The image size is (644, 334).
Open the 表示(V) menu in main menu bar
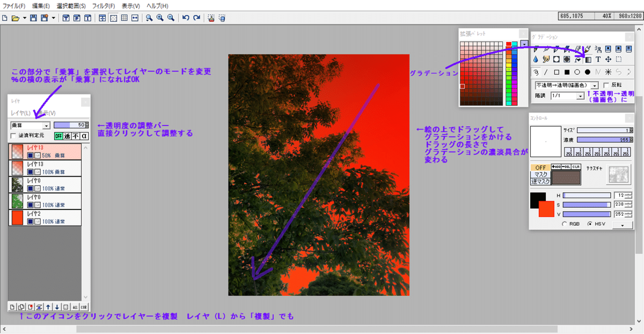(x=130, y=6)
